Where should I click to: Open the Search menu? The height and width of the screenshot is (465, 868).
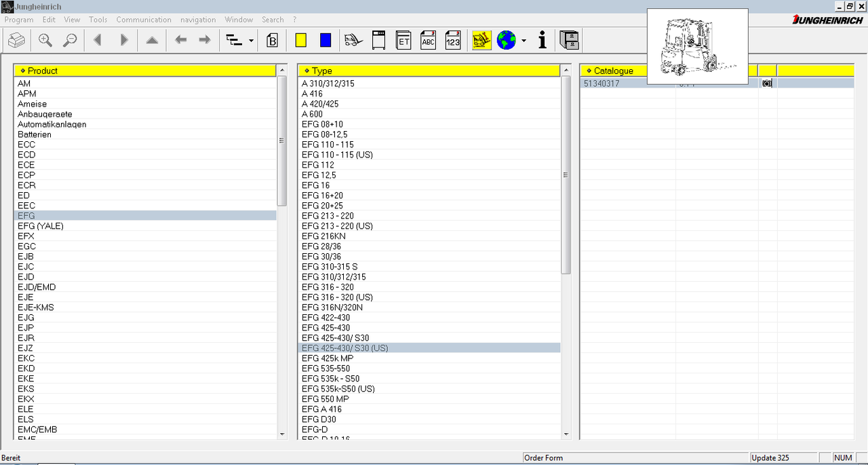(x=273, y=20)
